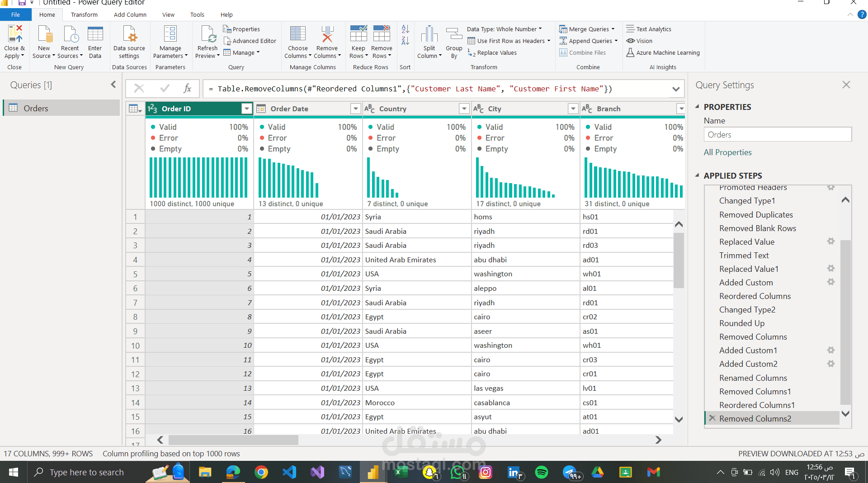Open Country column filter dropdown

[464, 109]
